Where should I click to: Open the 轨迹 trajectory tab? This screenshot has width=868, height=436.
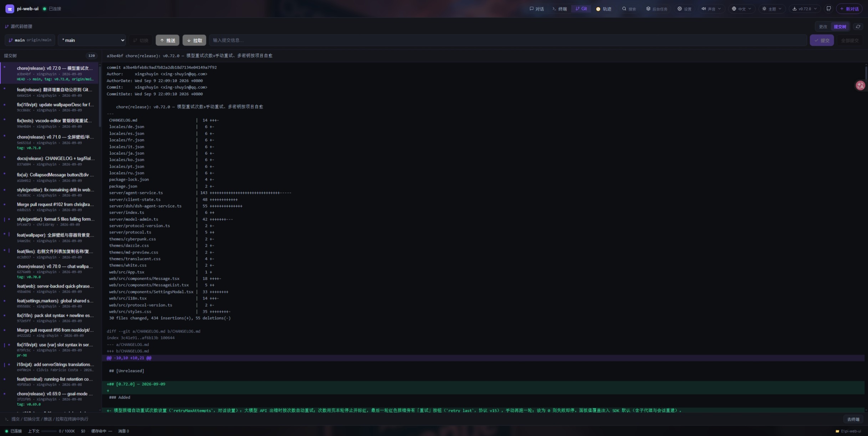pos(604,9)
